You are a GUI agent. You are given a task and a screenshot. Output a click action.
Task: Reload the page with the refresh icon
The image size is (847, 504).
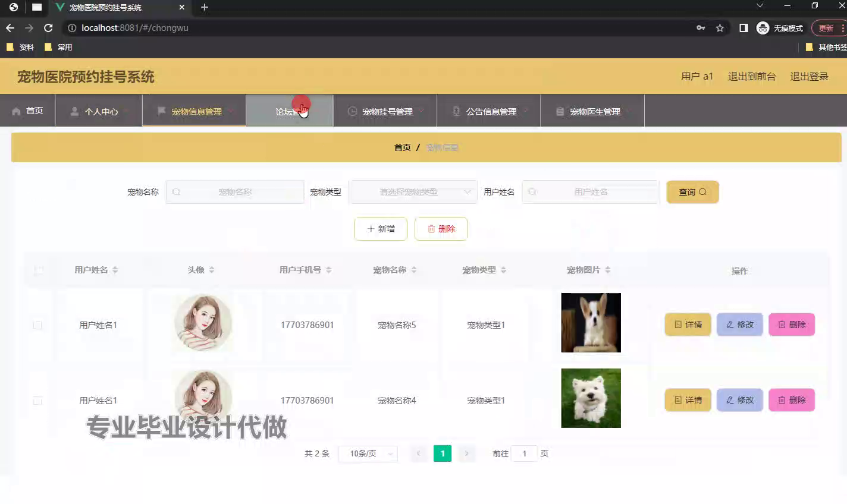pyautogui.click(x=48, y=28)
